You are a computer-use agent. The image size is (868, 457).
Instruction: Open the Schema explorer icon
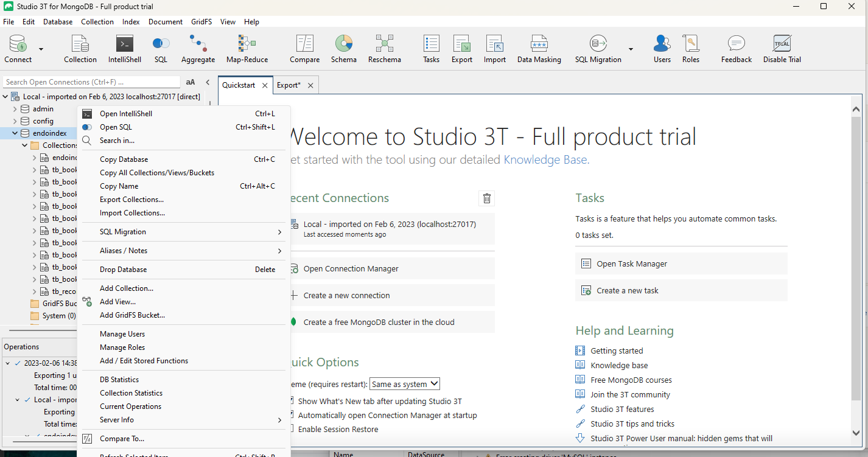click(344, 48)
